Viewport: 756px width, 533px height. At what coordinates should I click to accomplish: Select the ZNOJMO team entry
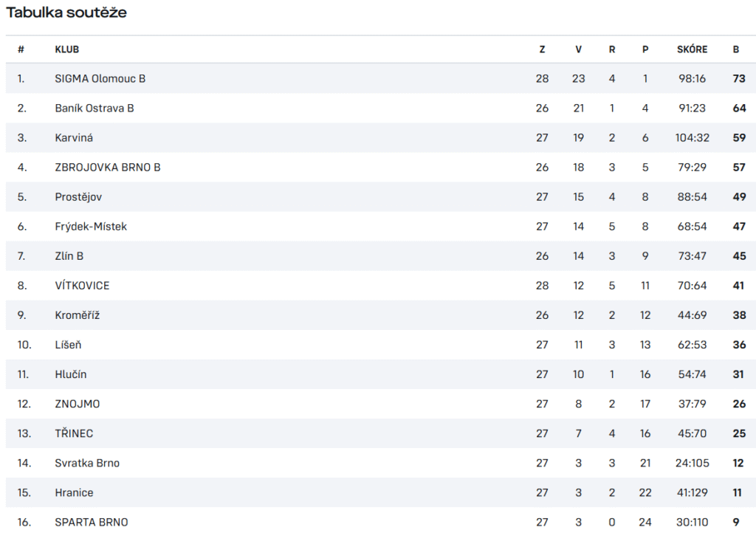point(77,404)
